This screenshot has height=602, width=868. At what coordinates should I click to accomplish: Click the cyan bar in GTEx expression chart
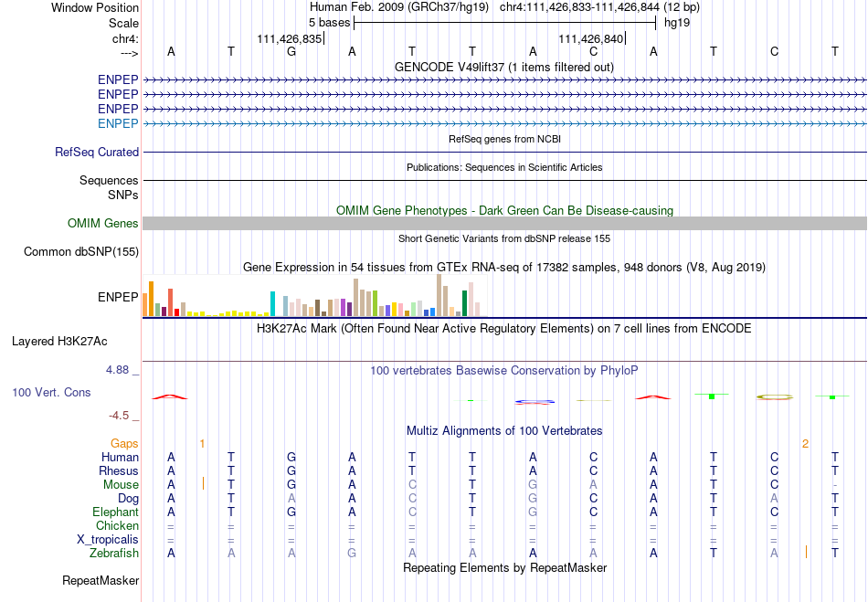pos(272,304)
